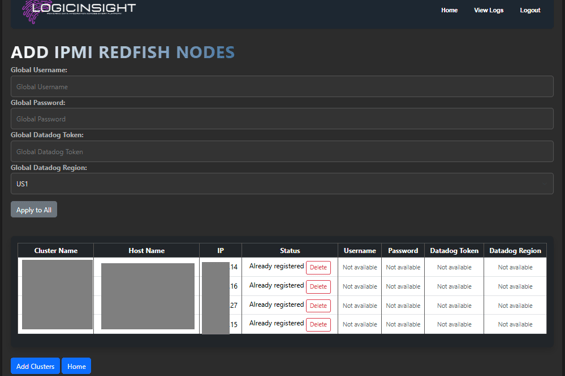Select the Datadog Token column header

point(454,251)
